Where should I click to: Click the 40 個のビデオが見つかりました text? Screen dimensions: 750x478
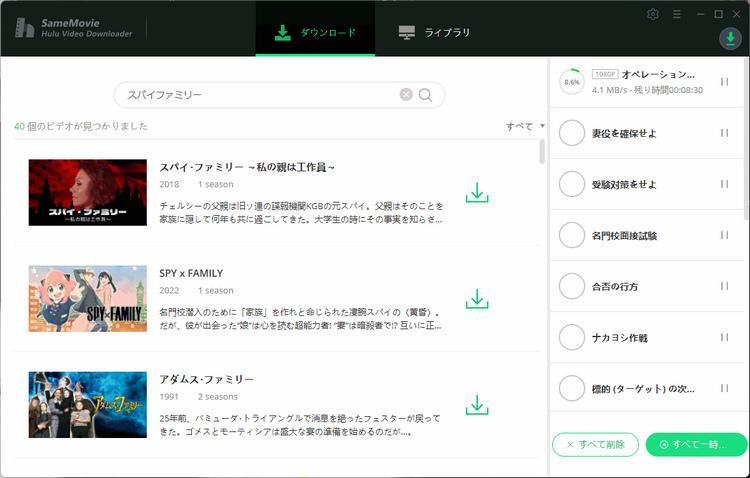pyautogui.click(x=81, y=126)
